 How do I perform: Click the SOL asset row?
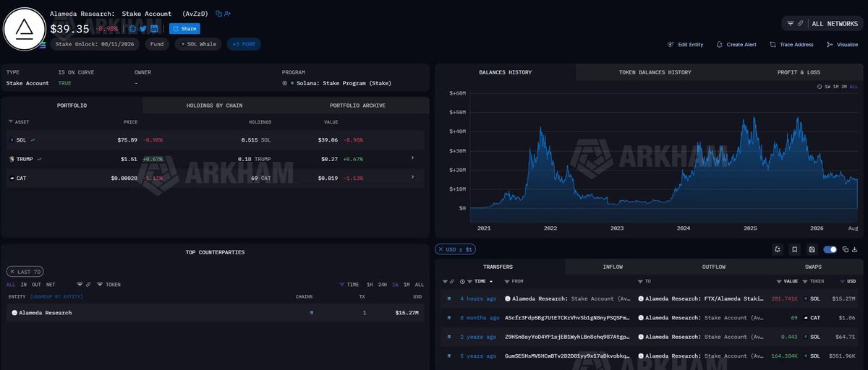(x=215, y=140)
